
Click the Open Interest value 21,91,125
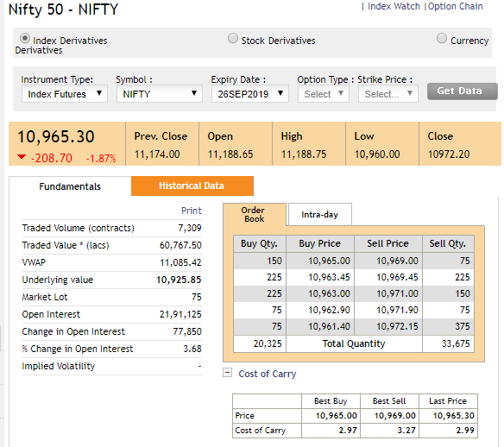[x=180, y=314]
